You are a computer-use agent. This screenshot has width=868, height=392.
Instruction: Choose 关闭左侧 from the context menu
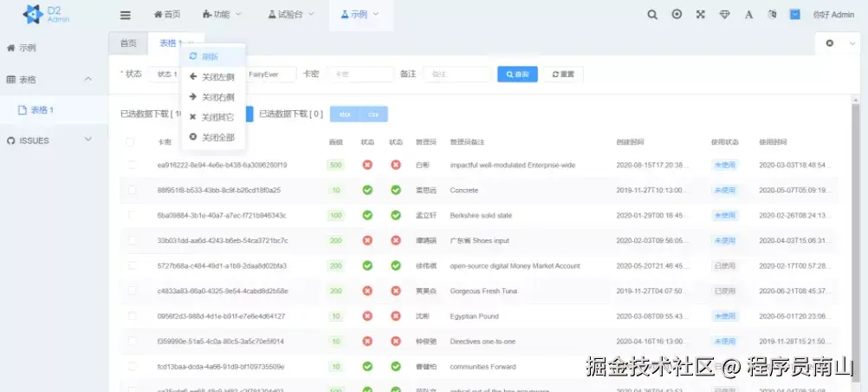coord(214,76)
